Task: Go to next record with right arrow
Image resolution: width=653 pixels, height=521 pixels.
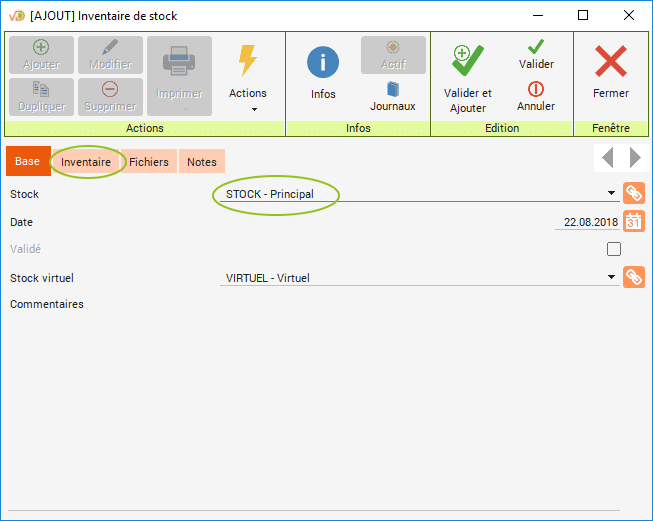Action: click(634, 158)
